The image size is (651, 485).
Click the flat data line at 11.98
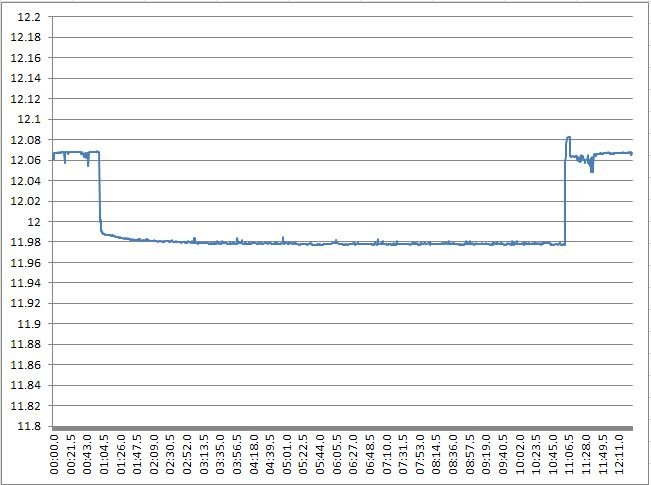coord(330,243)
